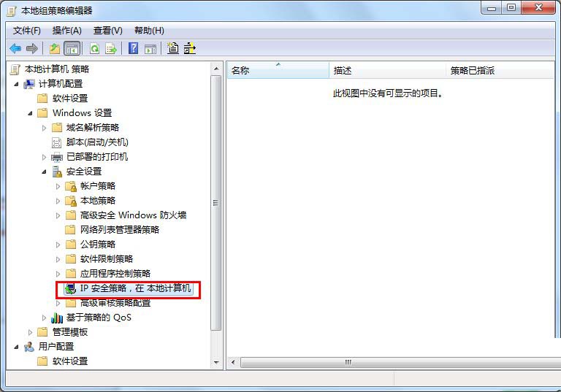The width and height of the screenshot is (561, 392).
Task: Toggle the Show/Hide Console Tree icon
Action: (x=72, y=48)
